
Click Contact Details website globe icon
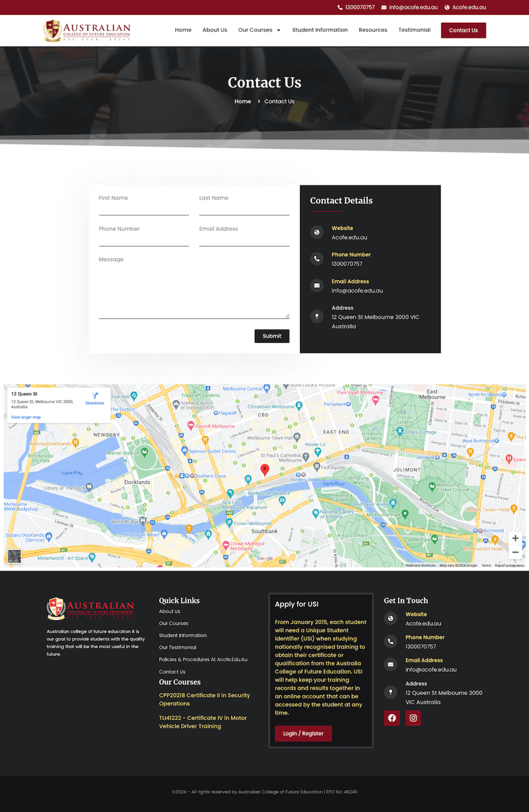pos(317,232)
